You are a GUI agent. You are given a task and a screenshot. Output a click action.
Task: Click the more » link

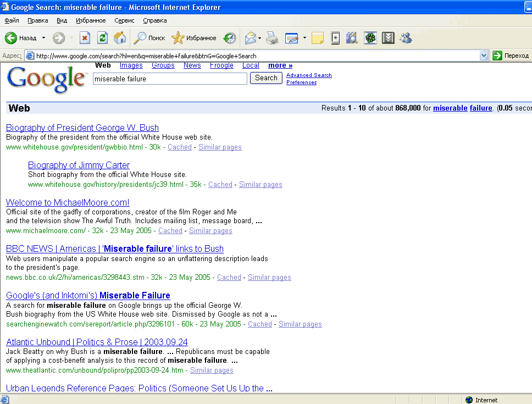280,65
